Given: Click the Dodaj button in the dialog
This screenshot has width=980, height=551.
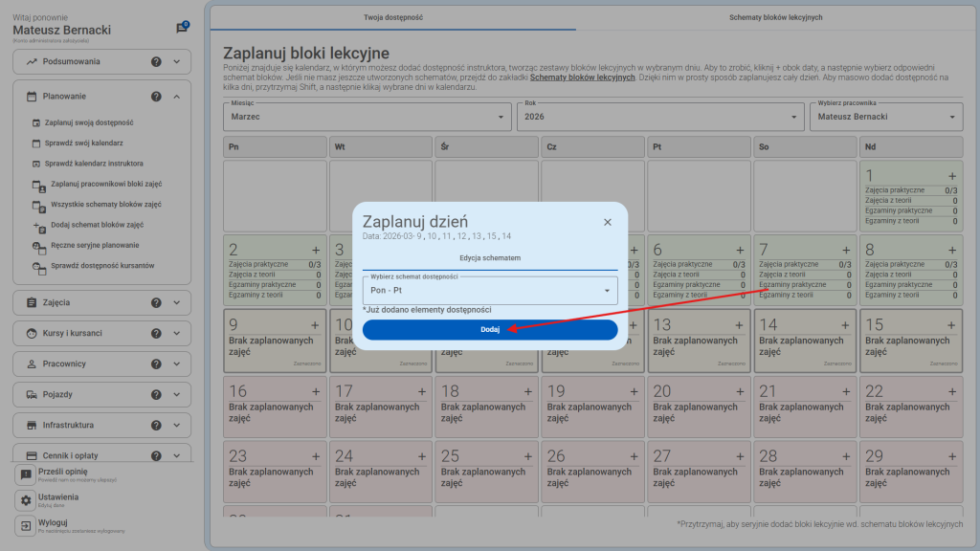Looking at the screenshot, I should coord(489,330).
